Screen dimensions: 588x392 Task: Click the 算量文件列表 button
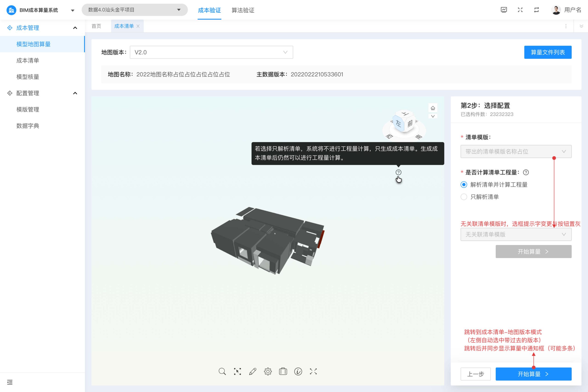click(x=548, y=52)
